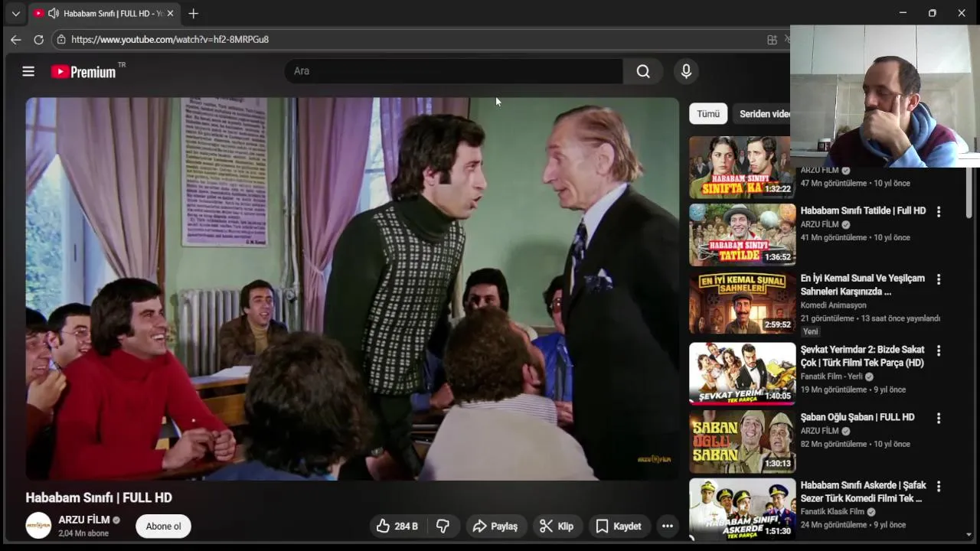Open the YouTube hamburger guide menu
The width and height of the screenshot is (980, 551).
tap(28, 71)
